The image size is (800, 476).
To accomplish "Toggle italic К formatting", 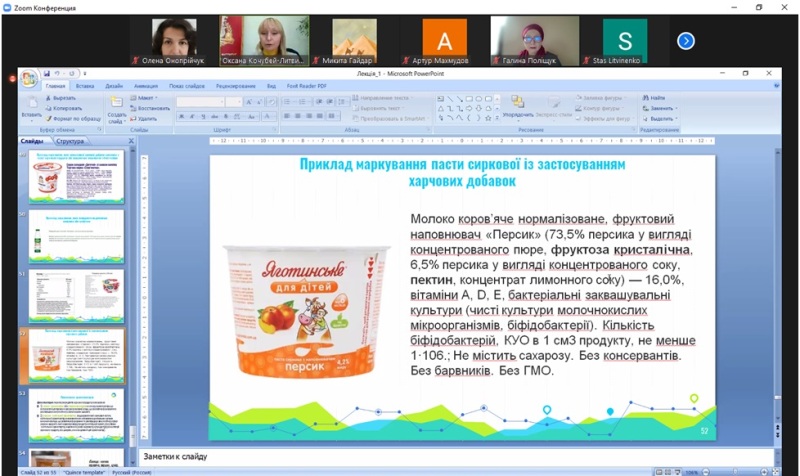I will [x=192, y=117].
